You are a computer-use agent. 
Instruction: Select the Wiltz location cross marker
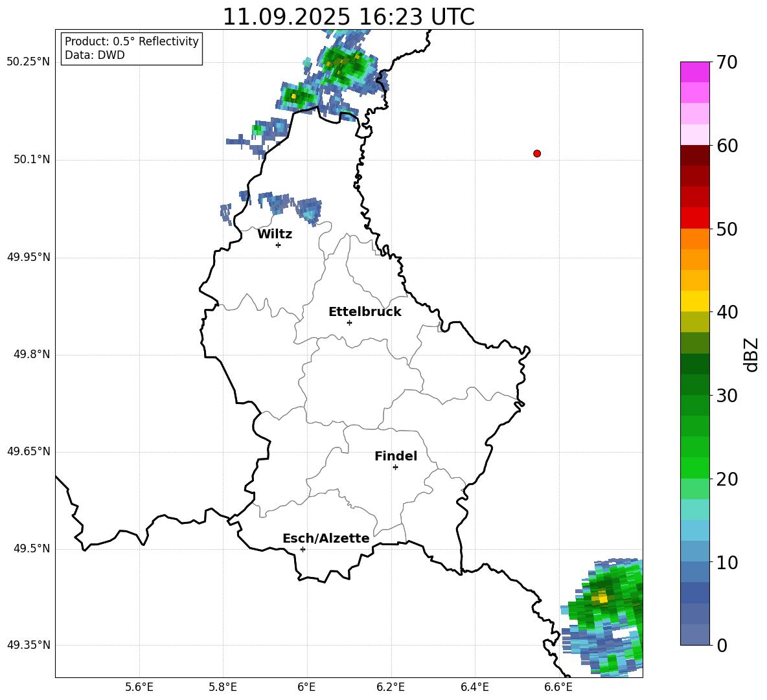279,245
